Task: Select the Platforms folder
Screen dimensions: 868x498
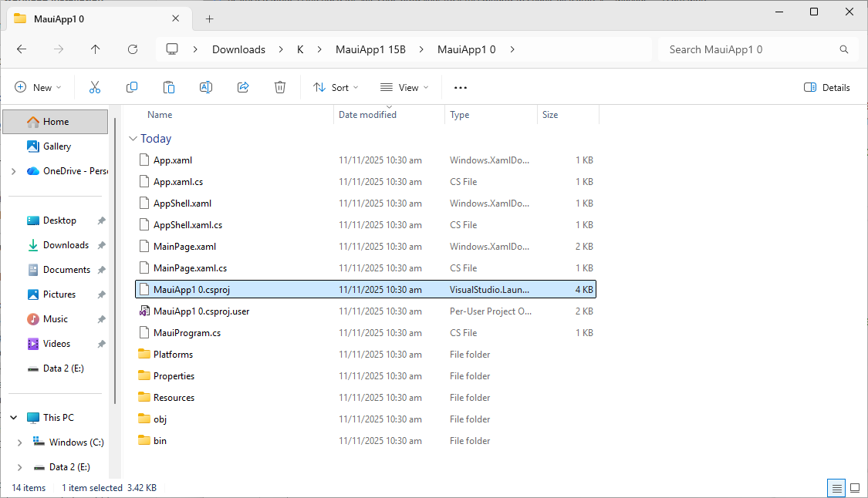Action: coord(366,354)
